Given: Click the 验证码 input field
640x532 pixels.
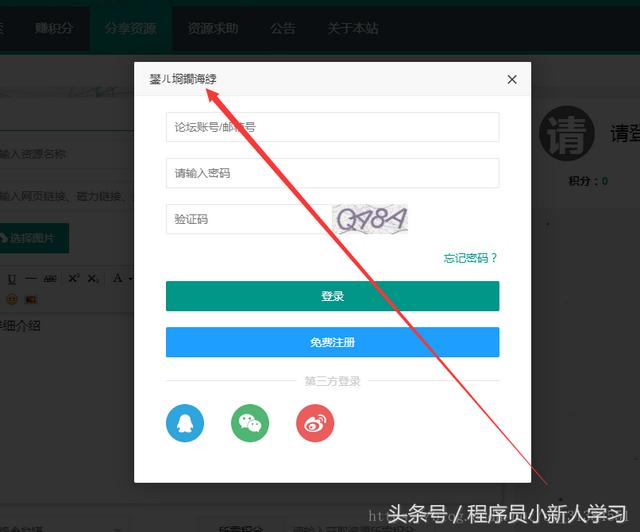Looking at the screenshot, I should click(248, 219).
